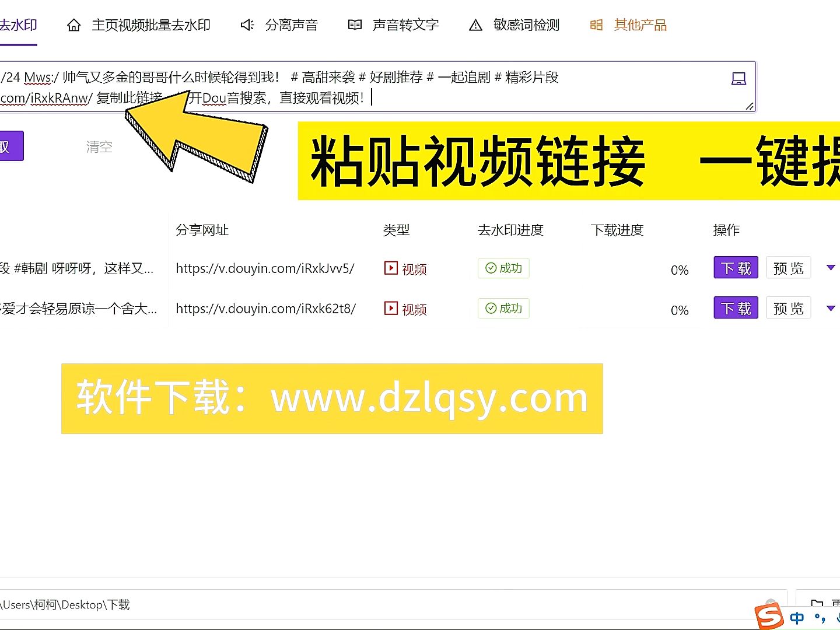Open the 主页视频批量去水印 tab
Screen dimensions: 840x630
click(139, 25)
